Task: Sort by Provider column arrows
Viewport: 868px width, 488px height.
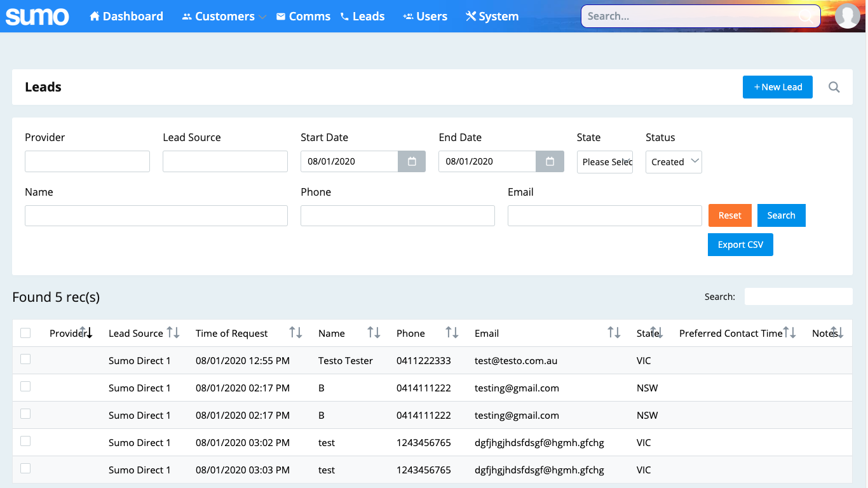Action: point(86,332)
